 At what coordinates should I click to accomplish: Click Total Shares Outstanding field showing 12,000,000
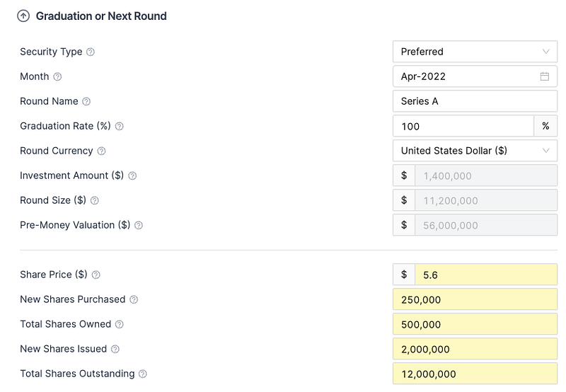(475, 374)
